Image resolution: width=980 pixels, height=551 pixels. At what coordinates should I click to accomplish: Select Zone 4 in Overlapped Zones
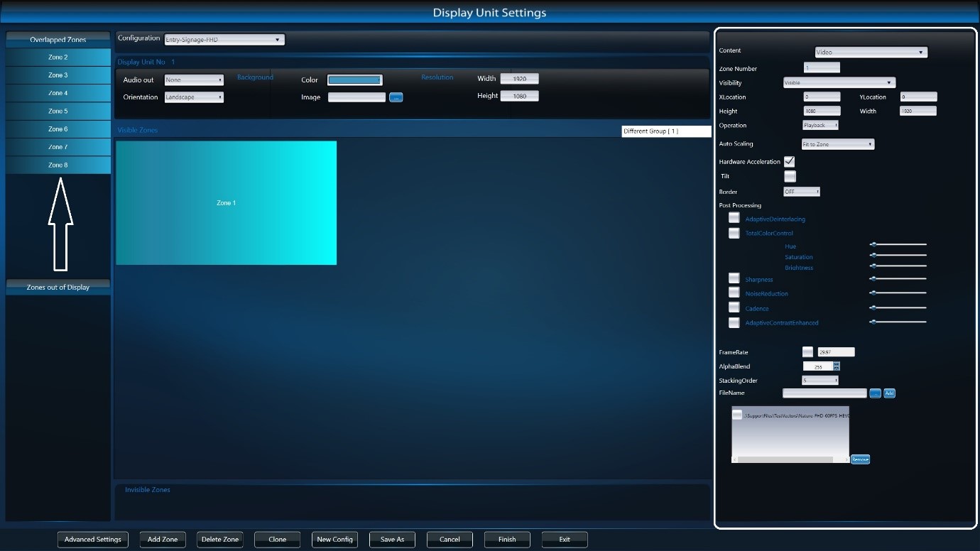tap(58, 93)
